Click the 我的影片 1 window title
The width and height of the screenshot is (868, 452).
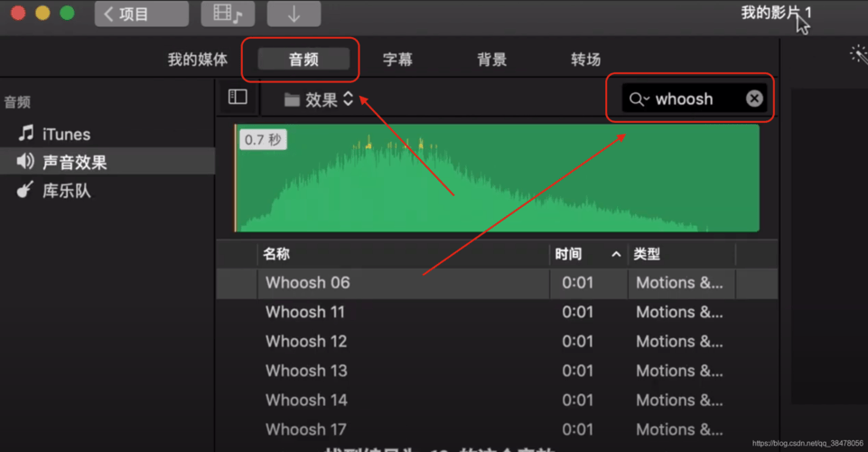click(x=776, y=13)
